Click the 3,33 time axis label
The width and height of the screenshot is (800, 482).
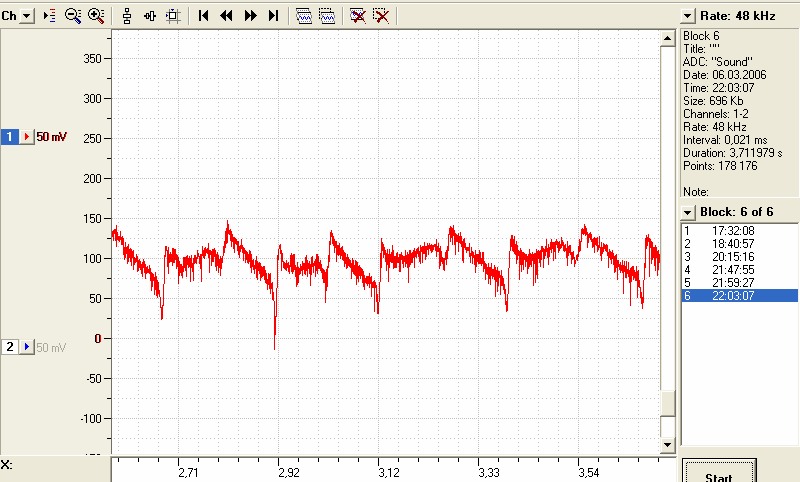[489, 473]
